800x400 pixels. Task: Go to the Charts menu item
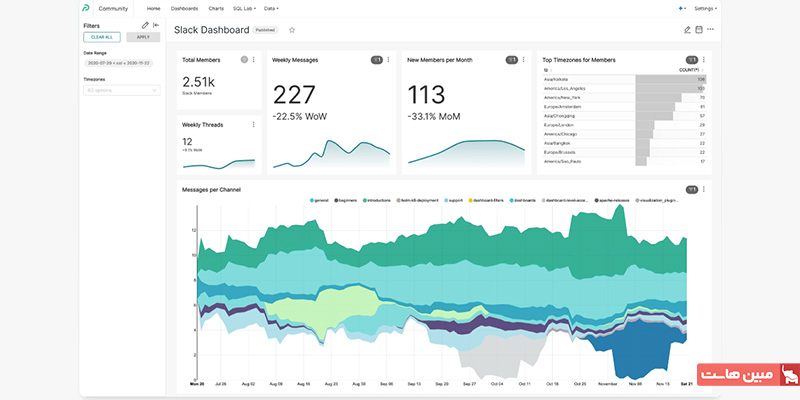click(x=216, y=8)
